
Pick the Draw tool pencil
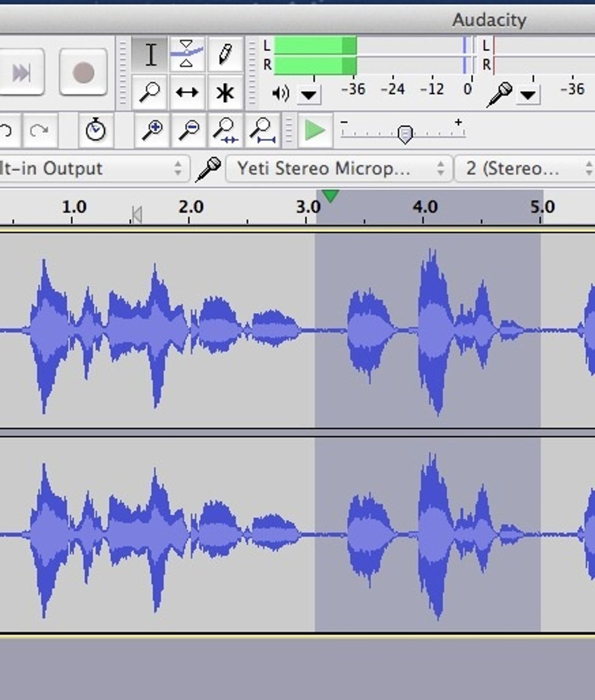223,53
